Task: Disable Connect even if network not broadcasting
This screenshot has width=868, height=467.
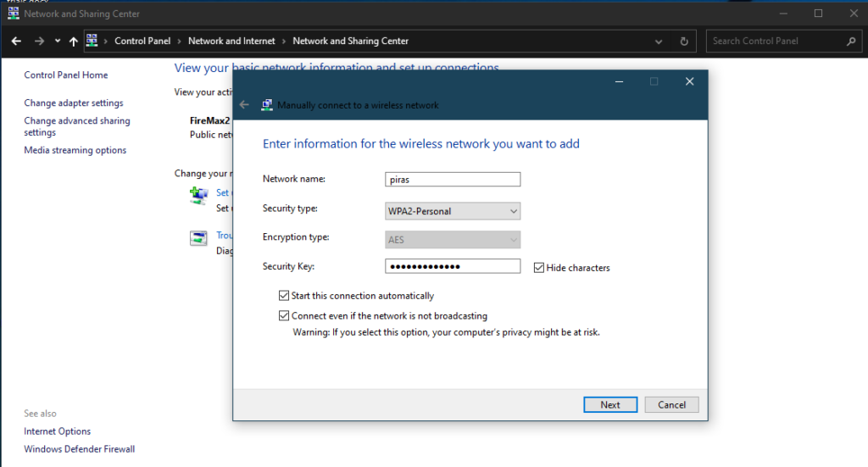Action: coord(284,316)
